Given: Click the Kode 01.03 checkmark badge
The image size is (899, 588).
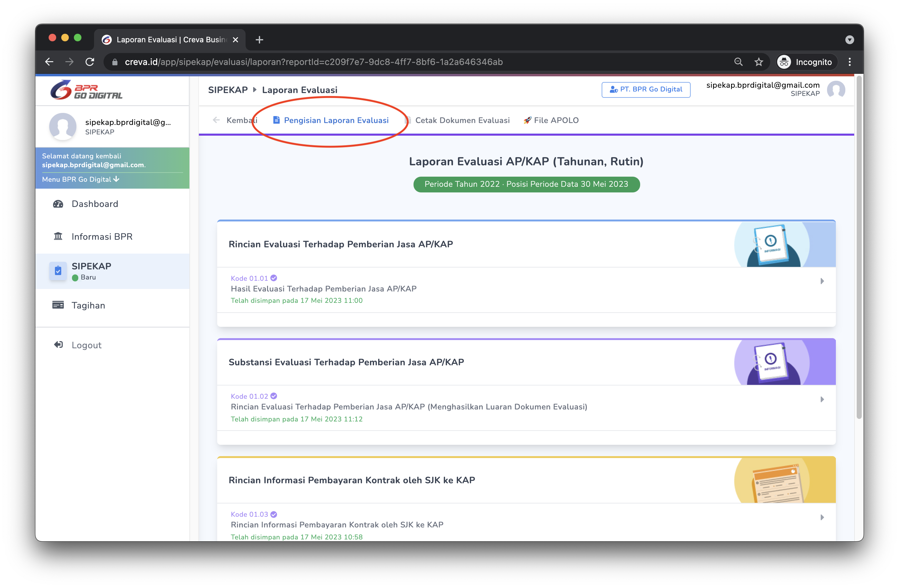Looking at the screenshot, I should click(274, 514).
